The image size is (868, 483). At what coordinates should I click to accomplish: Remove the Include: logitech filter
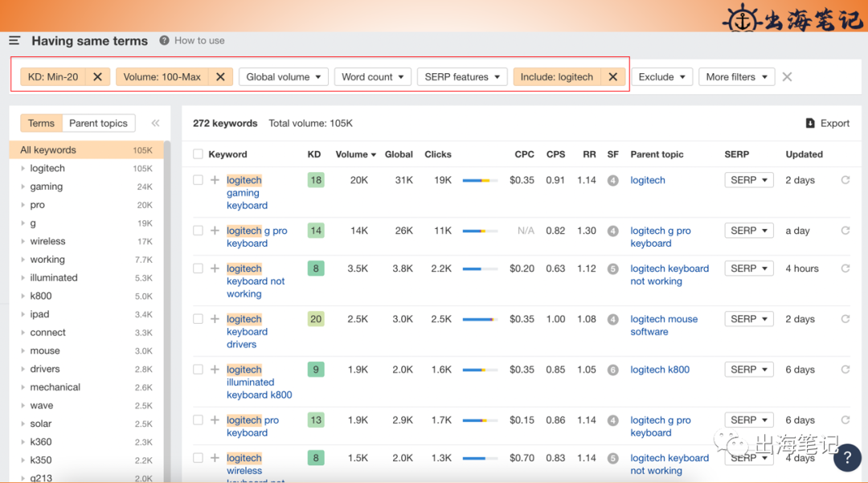612,77
